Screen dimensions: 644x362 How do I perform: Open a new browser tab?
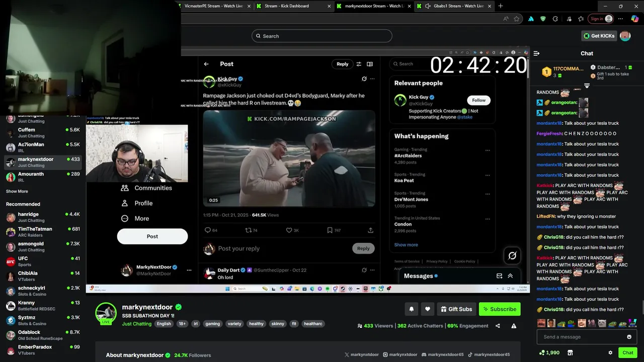(x=500, y=6)
